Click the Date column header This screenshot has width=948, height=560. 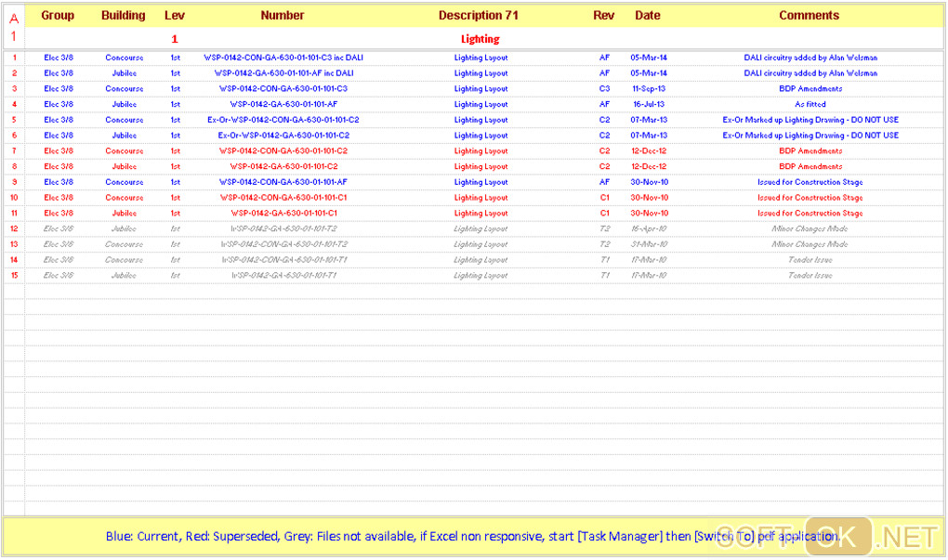pos(648,16)
